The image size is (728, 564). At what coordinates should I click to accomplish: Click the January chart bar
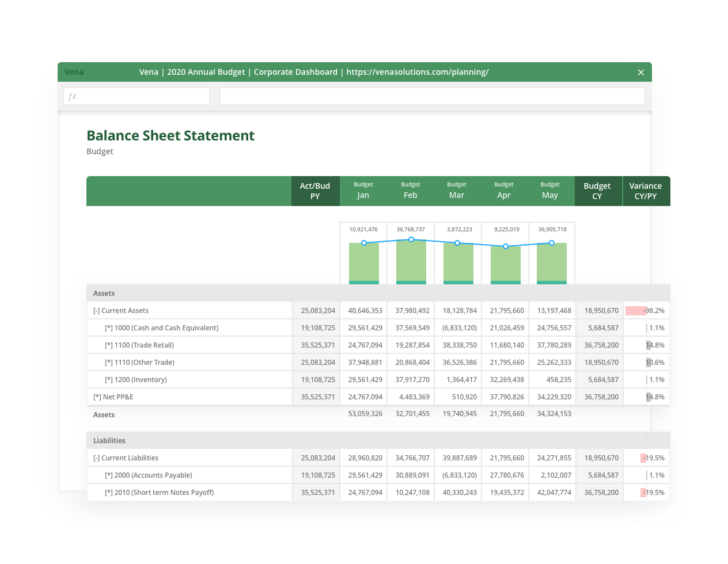pos(363,265)
